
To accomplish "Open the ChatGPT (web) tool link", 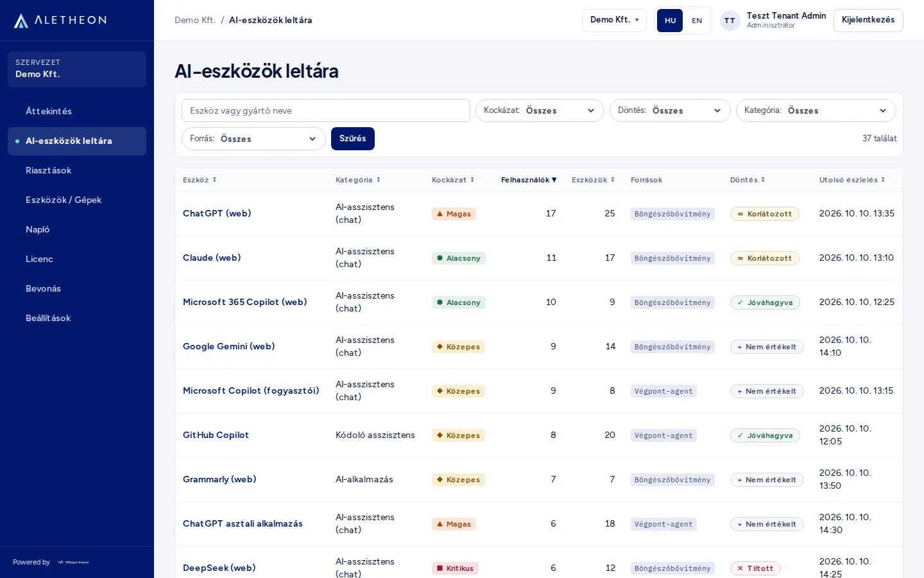I will 217,214.
